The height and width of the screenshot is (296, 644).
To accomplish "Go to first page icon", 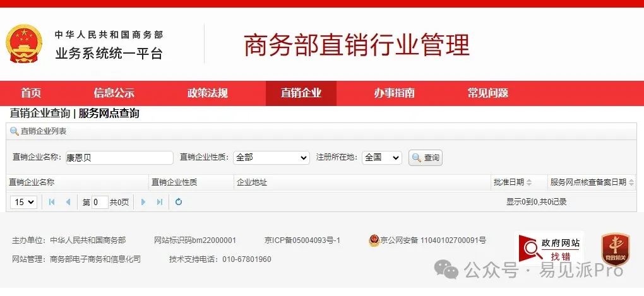I will point(52,202).
